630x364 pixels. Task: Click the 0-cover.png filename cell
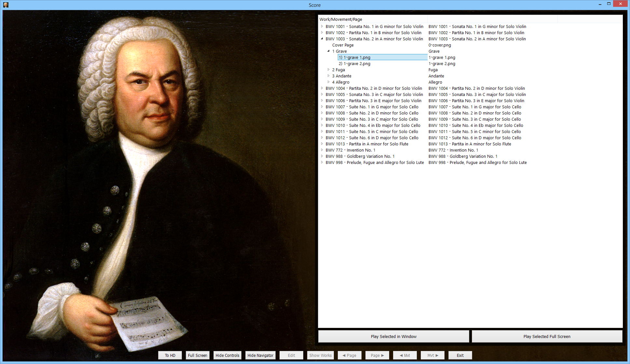click(440, 45)
